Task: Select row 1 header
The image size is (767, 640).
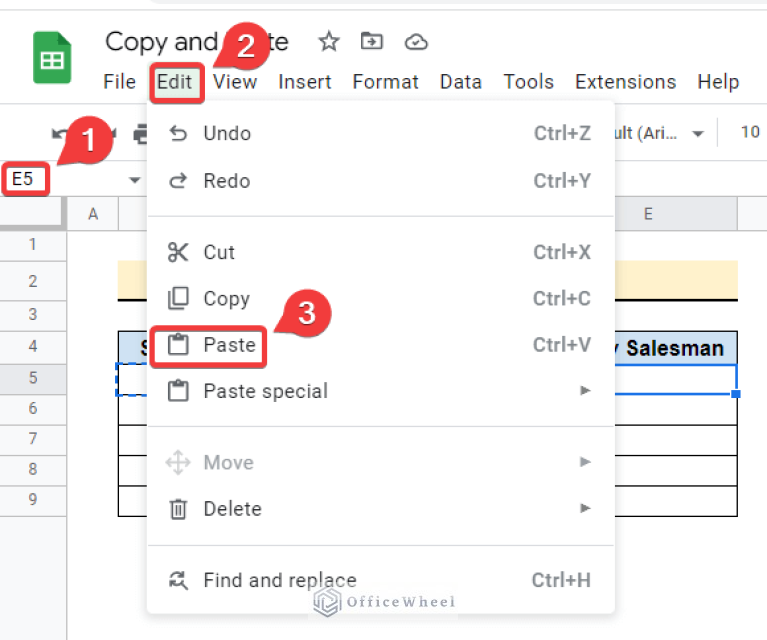Action: [x=33, y=245]
